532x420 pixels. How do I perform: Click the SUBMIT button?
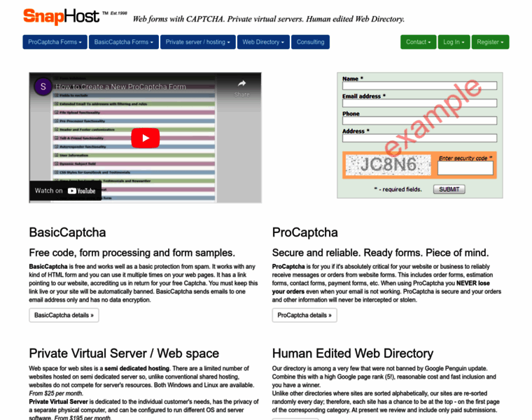click(x=449, y=189)
